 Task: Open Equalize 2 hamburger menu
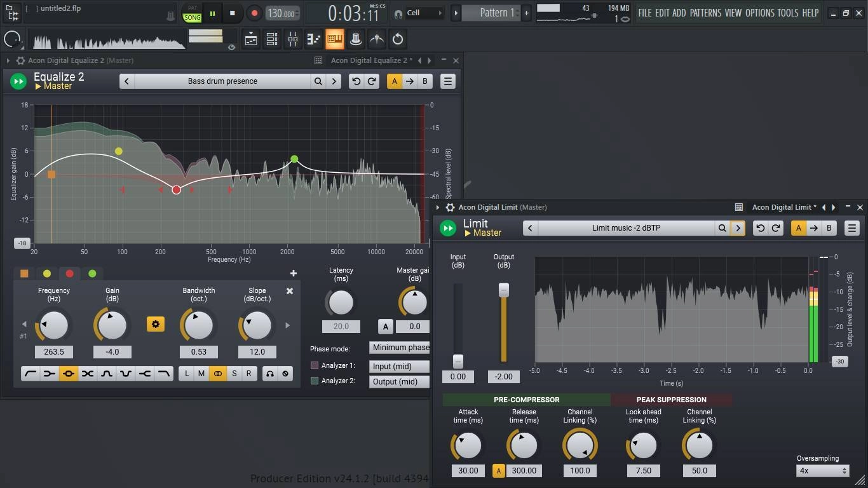coord(448,81)
